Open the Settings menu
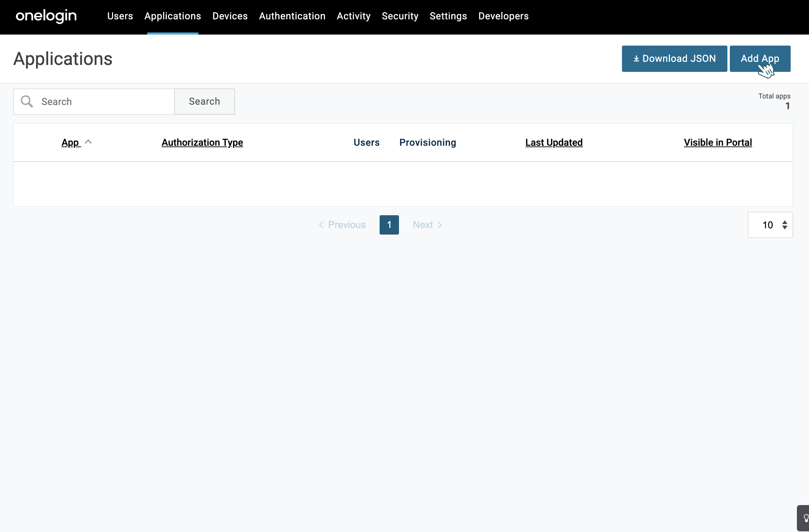Image resolution: width=809 pixels, height=532 pixels. click(x=448, y=16)
